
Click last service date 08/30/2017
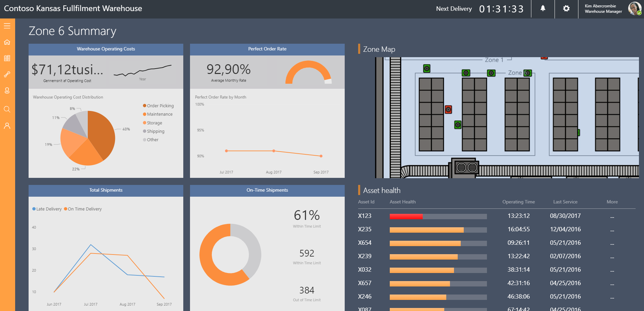(x=565, y=216)
